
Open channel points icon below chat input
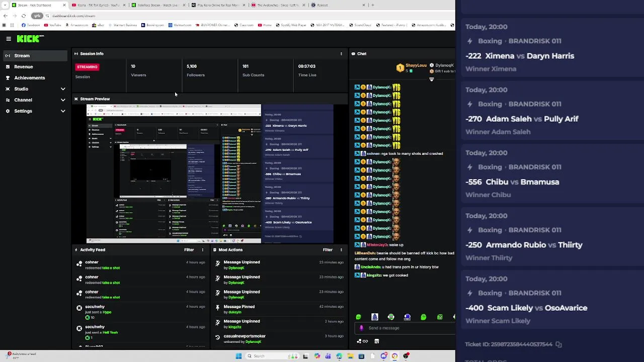(362, 341)
